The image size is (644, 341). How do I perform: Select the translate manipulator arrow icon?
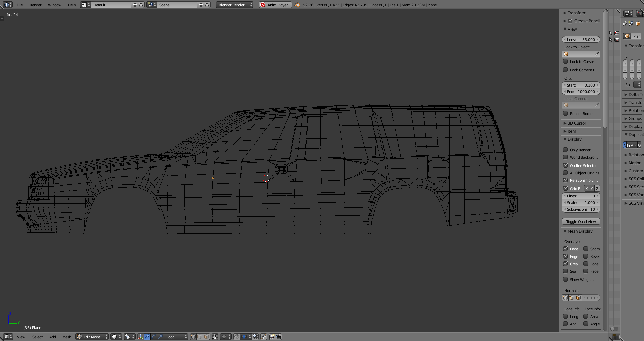point(147,337)
